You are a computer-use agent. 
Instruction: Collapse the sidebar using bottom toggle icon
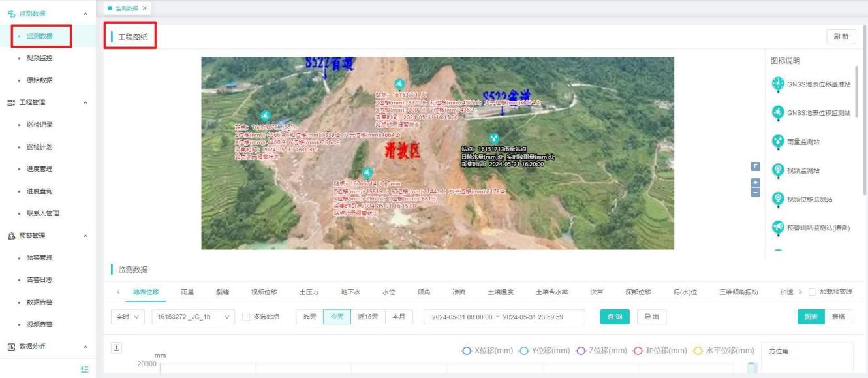(x=84, y=369)
